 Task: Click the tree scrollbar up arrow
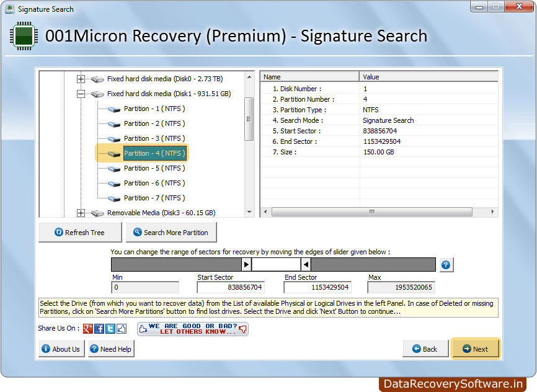tap(249, 77)
